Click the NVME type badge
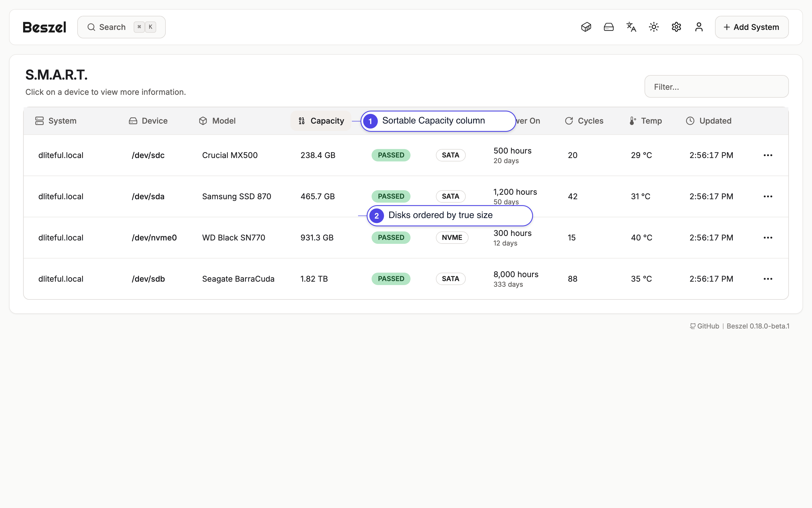Image resolution: width=812 pixels, height=508 pixels. pos(452,238)
